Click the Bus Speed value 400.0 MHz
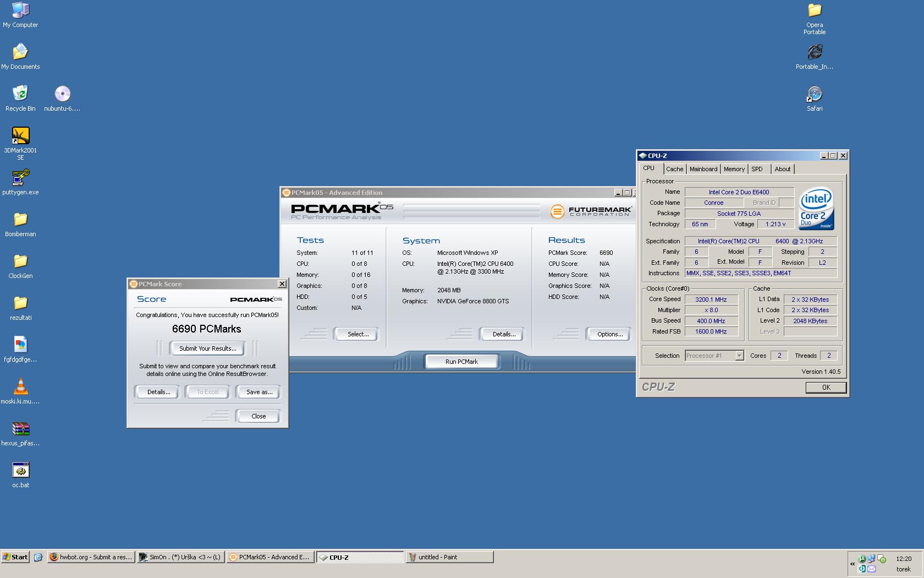 click(711, 321)
